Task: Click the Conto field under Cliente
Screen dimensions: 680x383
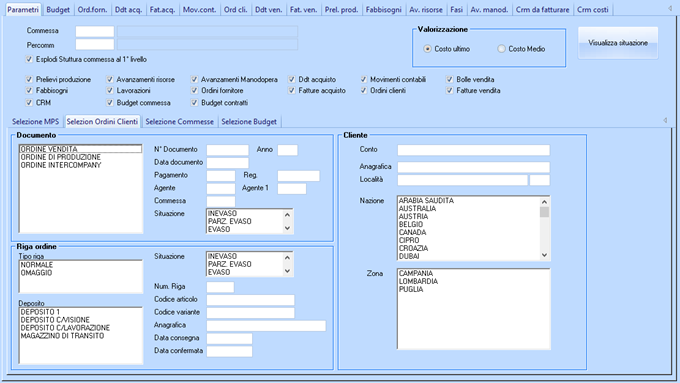Action: click(x=474, y=150)
